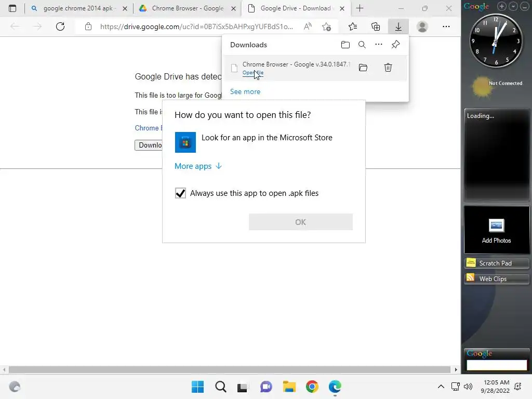Open Task View on taskbar

(242, 387)
